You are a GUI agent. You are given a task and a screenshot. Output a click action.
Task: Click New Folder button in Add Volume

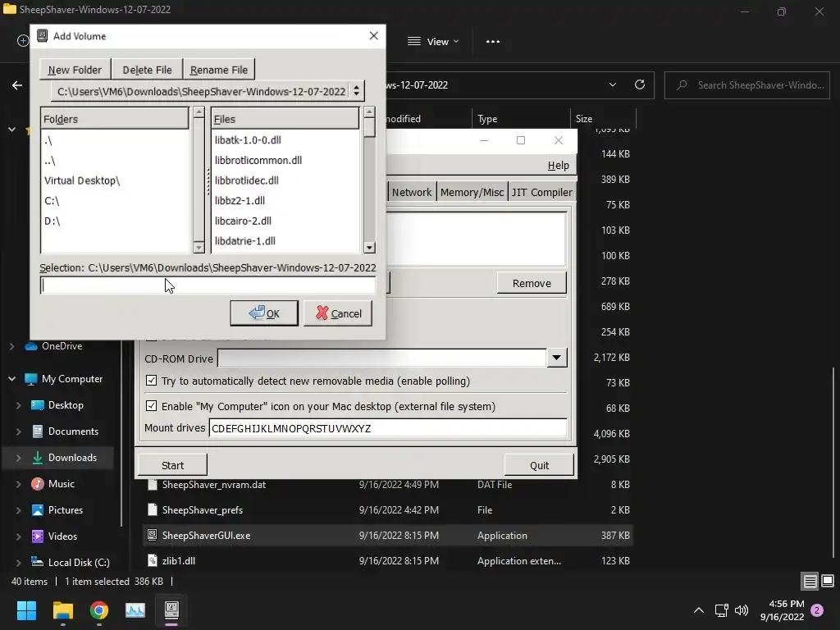pyautogui.click(x=75, y=70)
